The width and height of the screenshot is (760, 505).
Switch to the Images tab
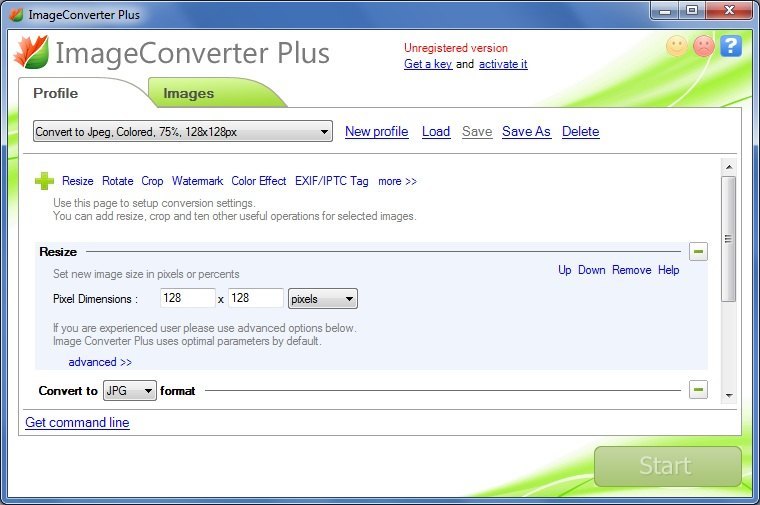point(189,93)
